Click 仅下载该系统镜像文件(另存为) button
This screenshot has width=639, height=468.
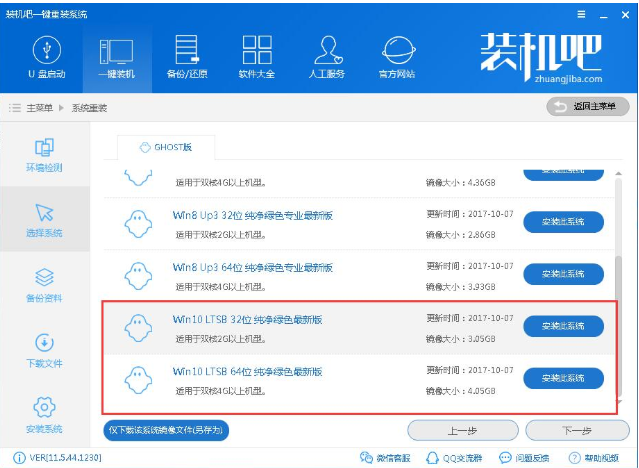[x=166, y=430]
